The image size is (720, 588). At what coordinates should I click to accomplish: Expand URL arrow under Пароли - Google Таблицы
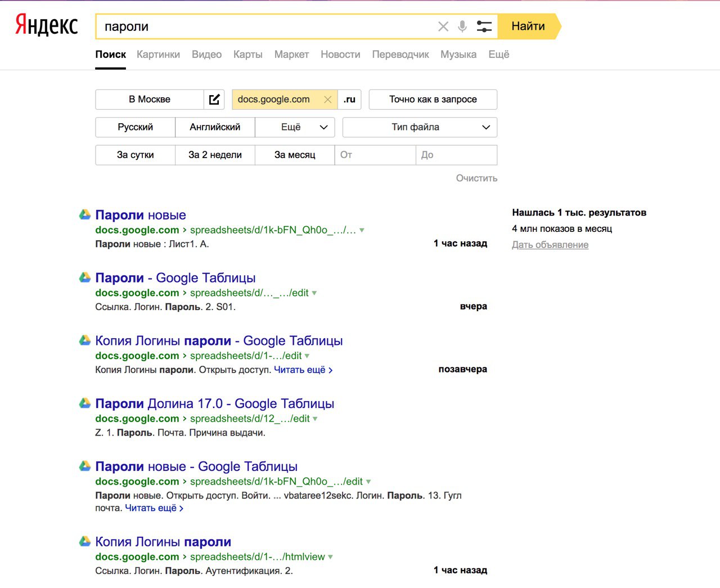pos(314,293)
